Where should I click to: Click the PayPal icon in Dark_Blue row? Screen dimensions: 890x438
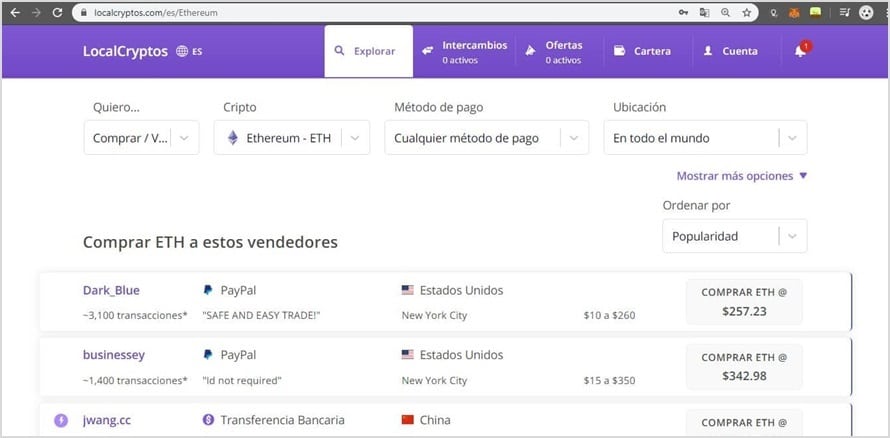click(x=208, y=290)
